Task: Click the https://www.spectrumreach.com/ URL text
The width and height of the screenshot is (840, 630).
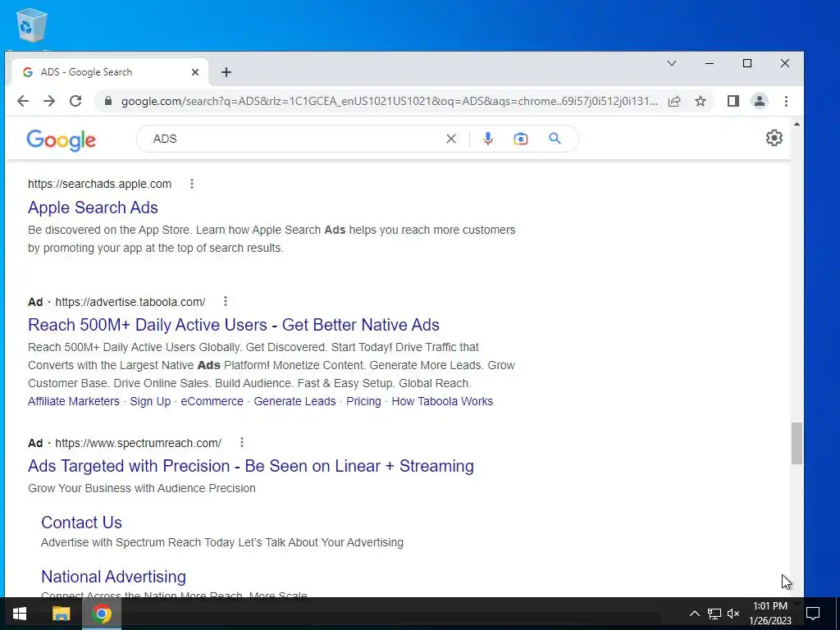Action: (138, 443)
